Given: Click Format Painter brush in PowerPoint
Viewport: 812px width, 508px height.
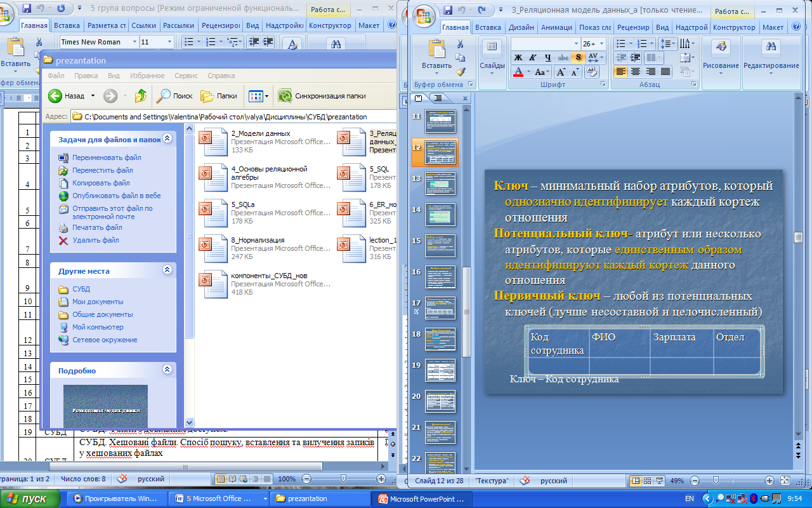Looking at the screenshot, I should pyautogui.click(x=461, y=72).
